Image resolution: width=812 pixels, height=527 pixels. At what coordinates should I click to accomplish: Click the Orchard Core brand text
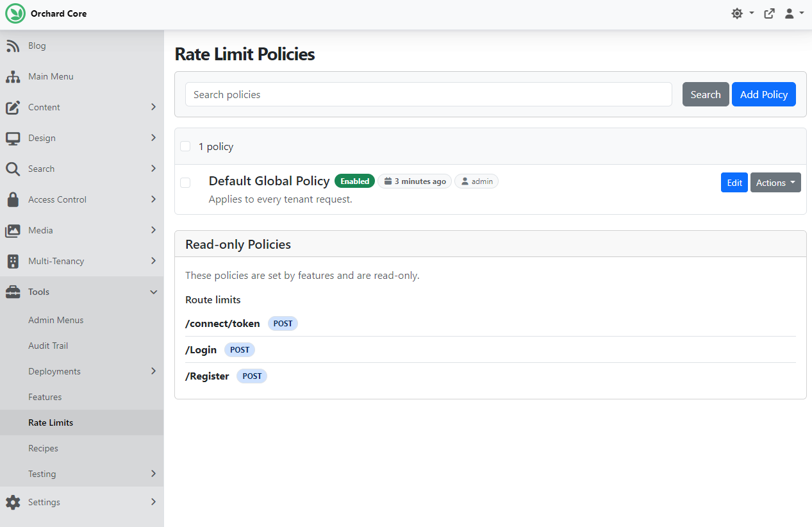coord(58,13)
